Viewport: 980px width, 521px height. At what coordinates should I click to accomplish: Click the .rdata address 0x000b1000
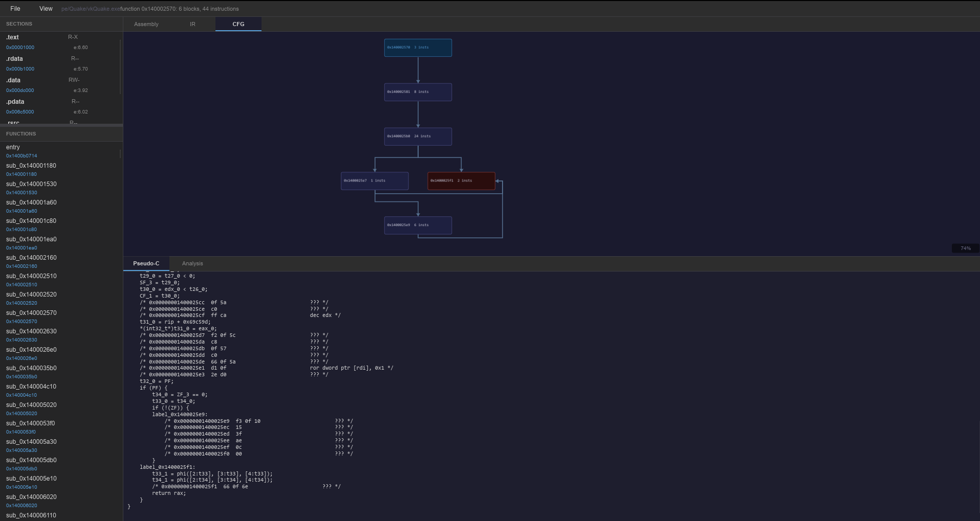coord(20,69)
